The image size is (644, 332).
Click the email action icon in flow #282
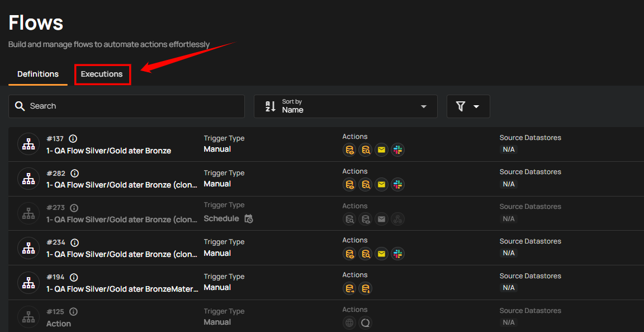point(381,184)
